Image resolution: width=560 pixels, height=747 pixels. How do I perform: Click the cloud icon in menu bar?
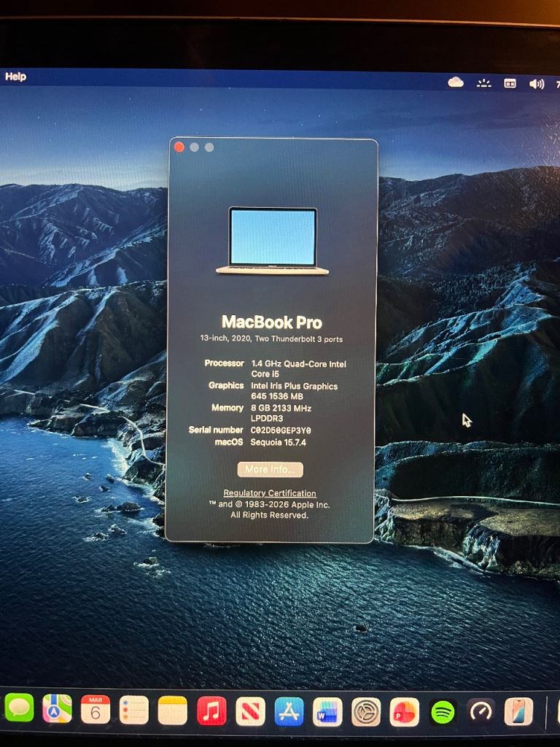(x=456, y=82)
